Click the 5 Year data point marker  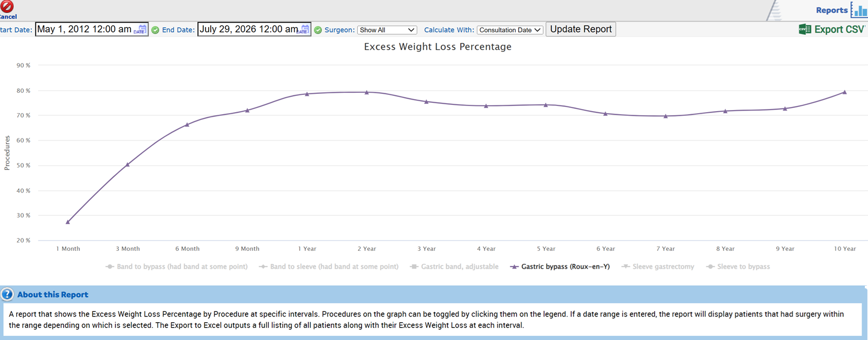pos(546,105)
